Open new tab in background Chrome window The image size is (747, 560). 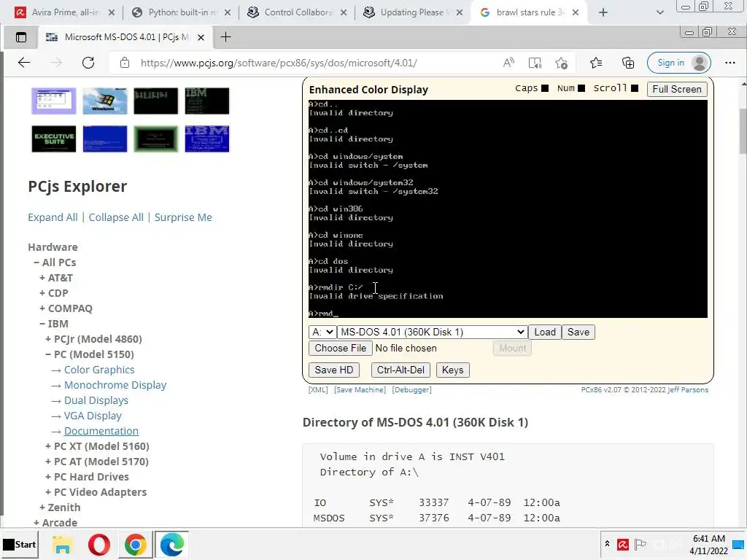(x=603, y=12)
